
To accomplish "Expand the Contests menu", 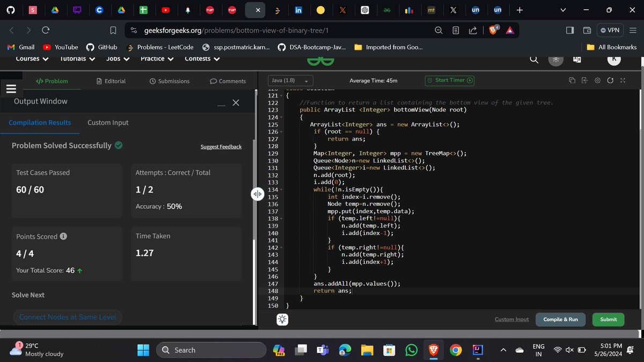I will coord(202,58).
